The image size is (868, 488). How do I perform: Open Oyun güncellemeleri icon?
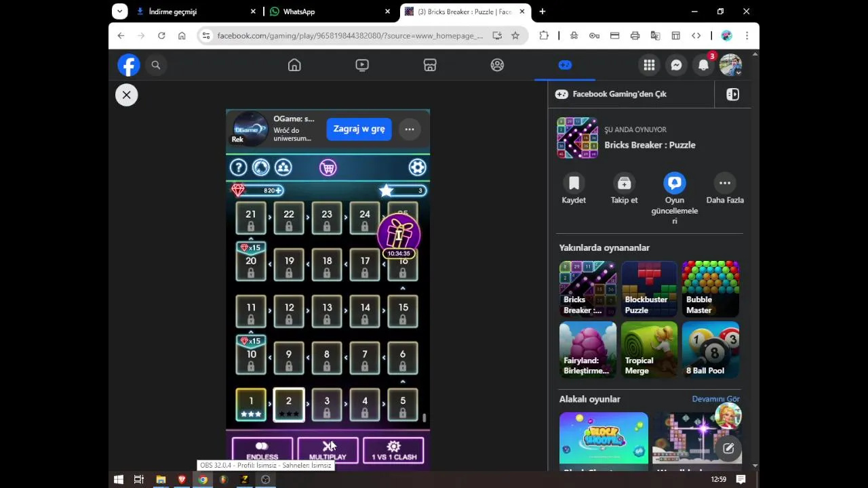[x=675, y=183]
